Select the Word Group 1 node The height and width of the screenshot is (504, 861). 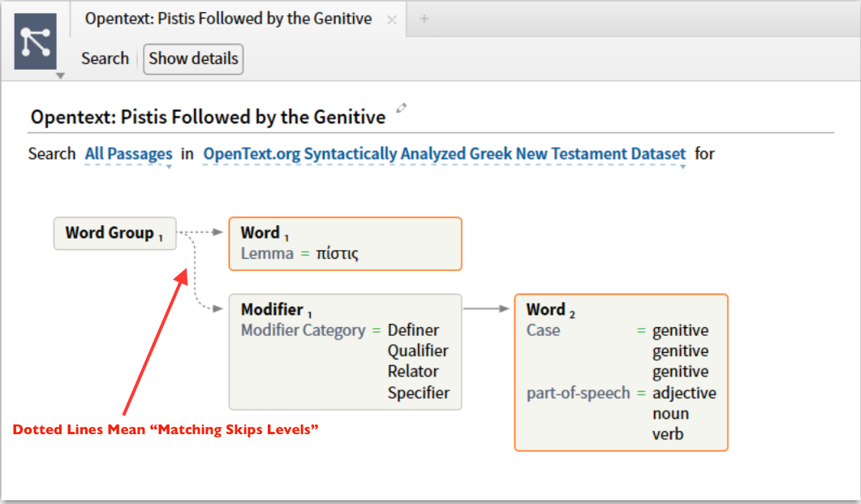coord(114,234)
